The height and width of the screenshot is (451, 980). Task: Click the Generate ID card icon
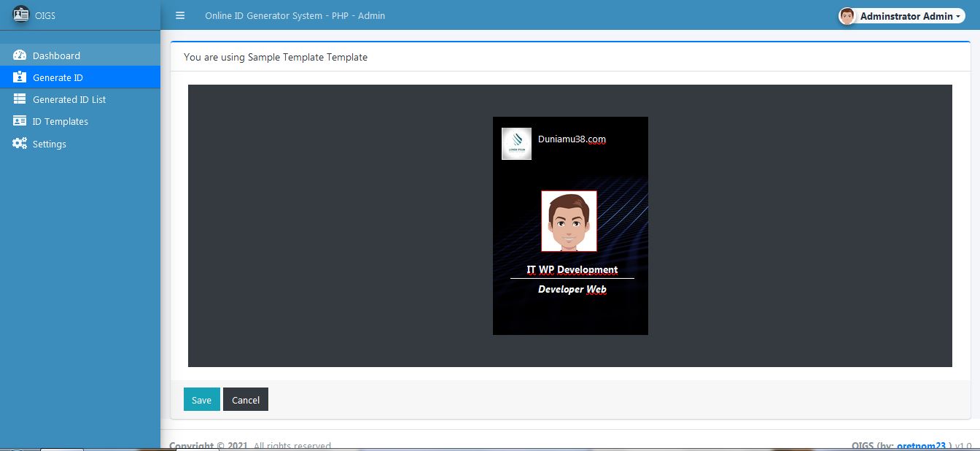tap(20, 77)
